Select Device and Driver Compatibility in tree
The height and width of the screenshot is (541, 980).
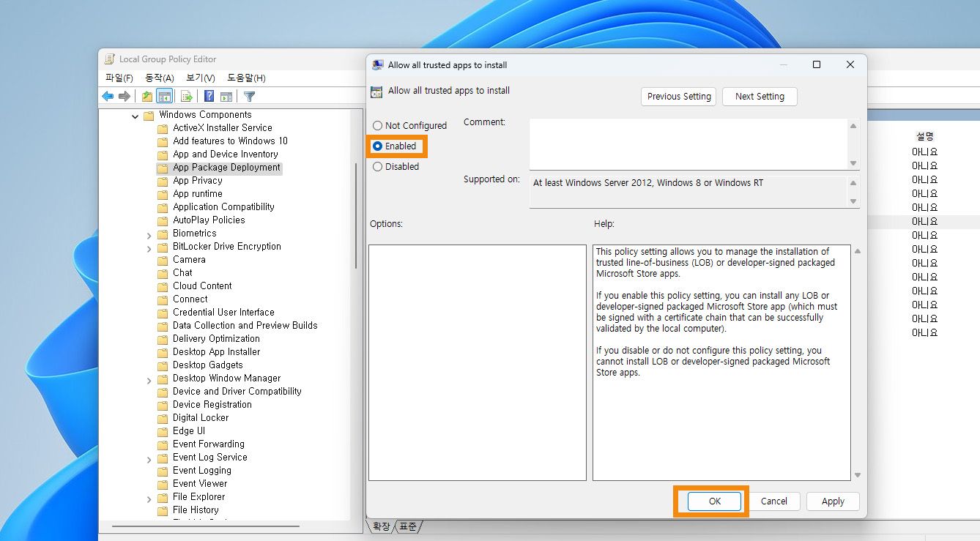point(237,392)
